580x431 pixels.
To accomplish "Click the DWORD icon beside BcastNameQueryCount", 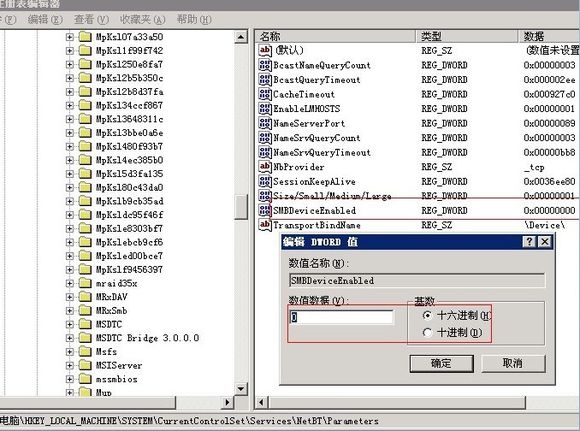I will point(265,65).
